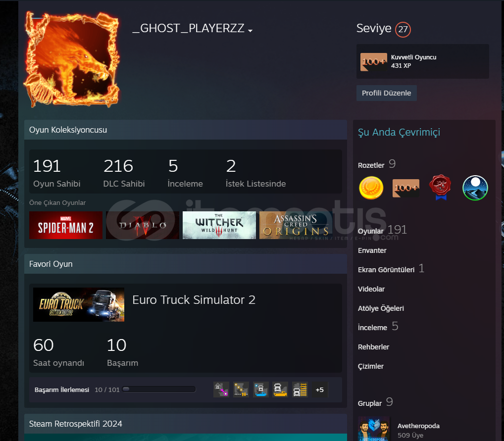Open Atölye Öğeleri workshop items

pos(381,308)
